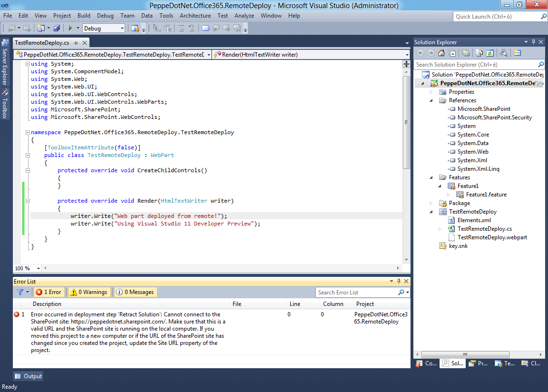
Task: Click the Quick Launch search magnifier icon
Action: pyautogui.click(x=543, y=17)
